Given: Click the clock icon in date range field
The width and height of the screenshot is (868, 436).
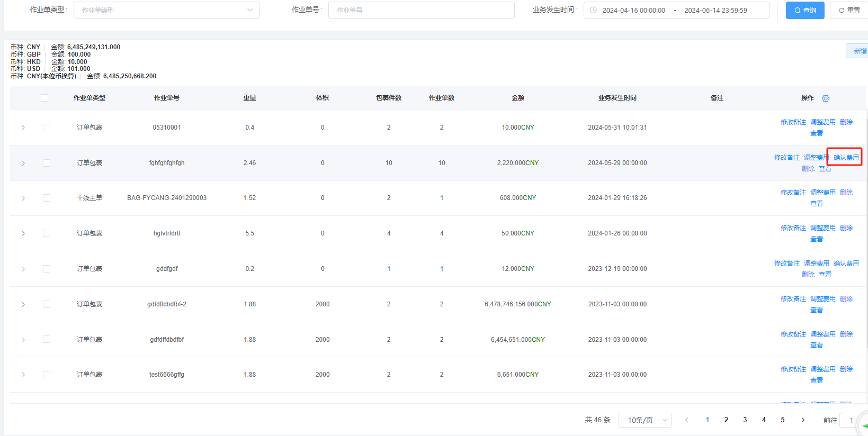Looking at the screenshot, I should tap(593, 10).
